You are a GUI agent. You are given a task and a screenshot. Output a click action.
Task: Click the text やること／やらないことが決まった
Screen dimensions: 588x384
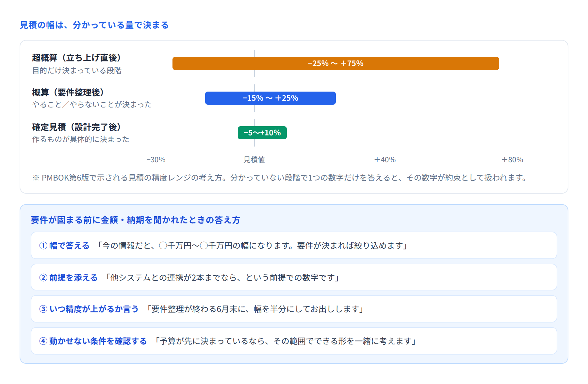pyautogui.click(x=92, y=105)
